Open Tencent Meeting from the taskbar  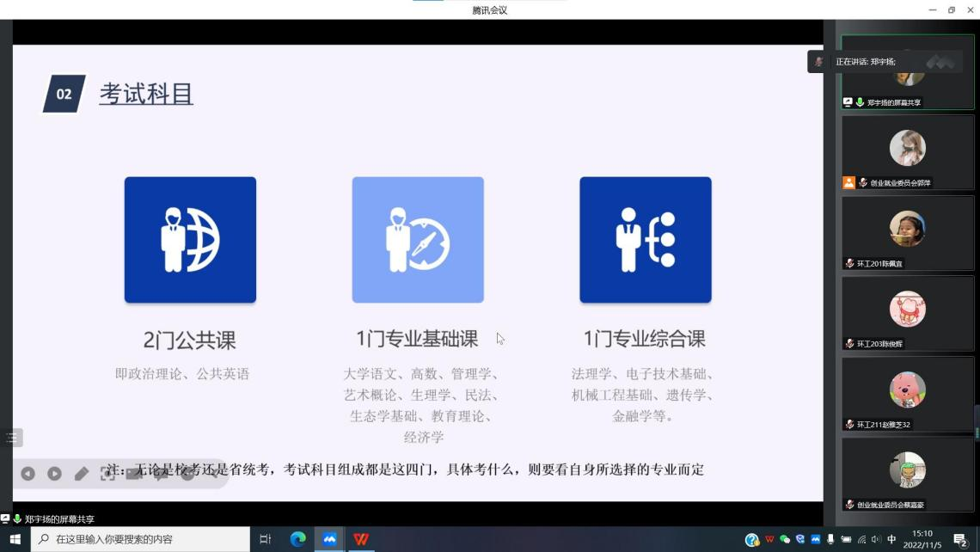[329, 539]
